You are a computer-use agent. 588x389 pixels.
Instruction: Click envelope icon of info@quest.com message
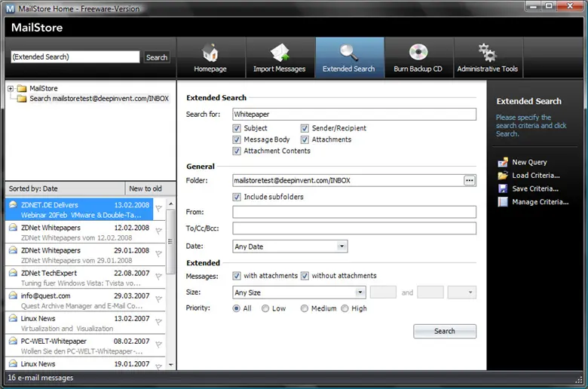(x=13, y=296)
